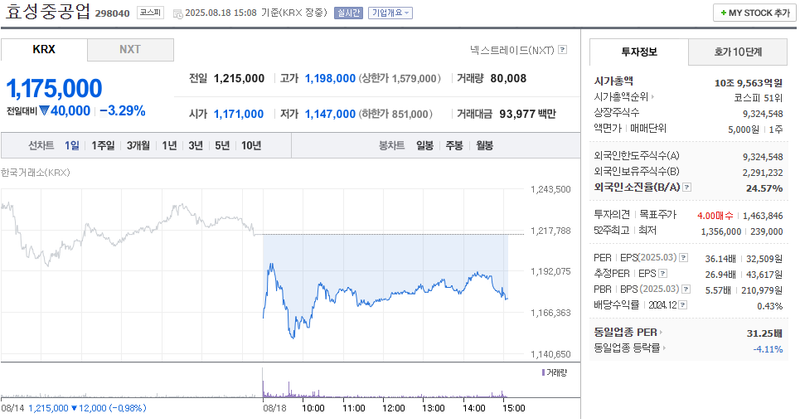Switch to the NXT tab
The image size is (800, 419).
tap(130, 50)
